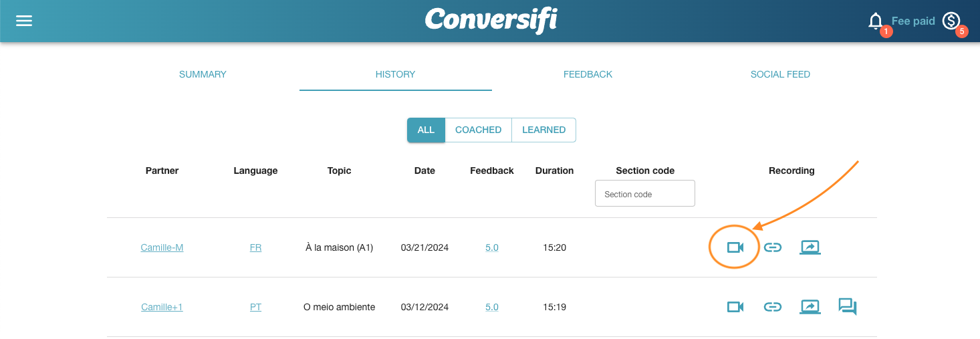The height and width of the screenshot is (339, 980).
Task: Select the History tab
Action: 396,74
